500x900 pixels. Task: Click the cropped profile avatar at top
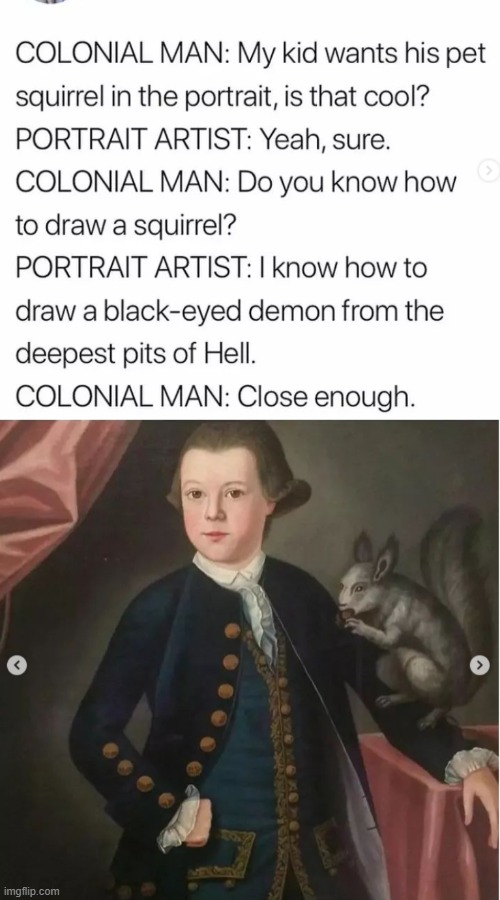tap(50, 2)
